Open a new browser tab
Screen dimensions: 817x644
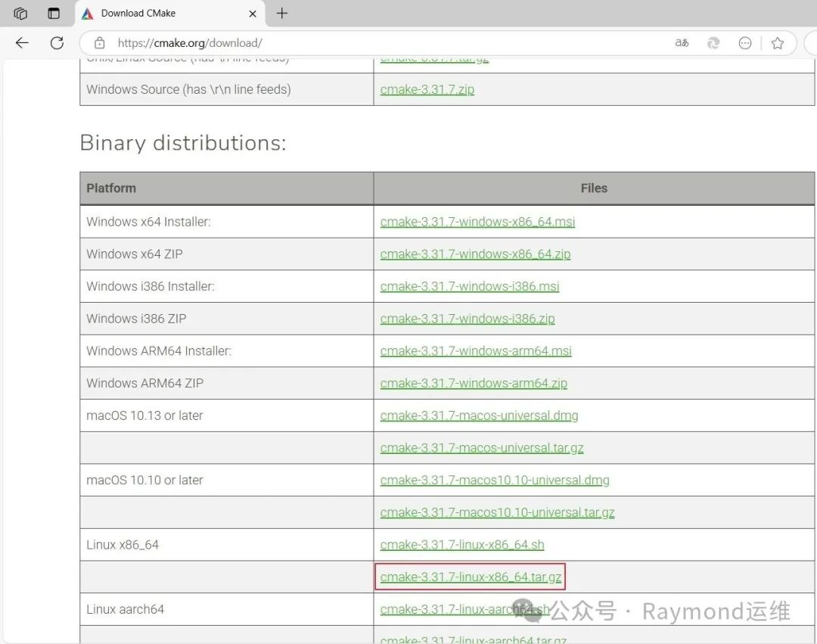282,13
